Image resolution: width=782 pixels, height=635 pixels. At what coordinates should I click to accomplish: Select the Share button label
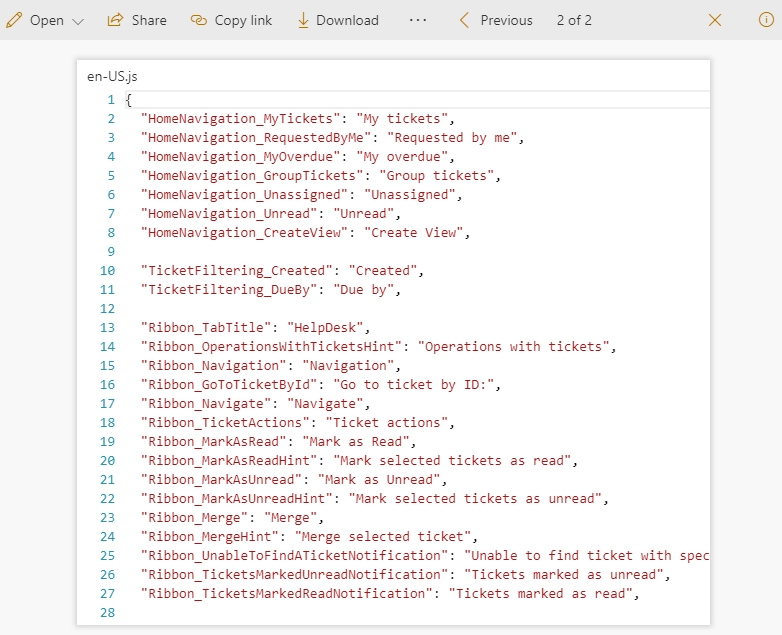click(x=149, y=20)
